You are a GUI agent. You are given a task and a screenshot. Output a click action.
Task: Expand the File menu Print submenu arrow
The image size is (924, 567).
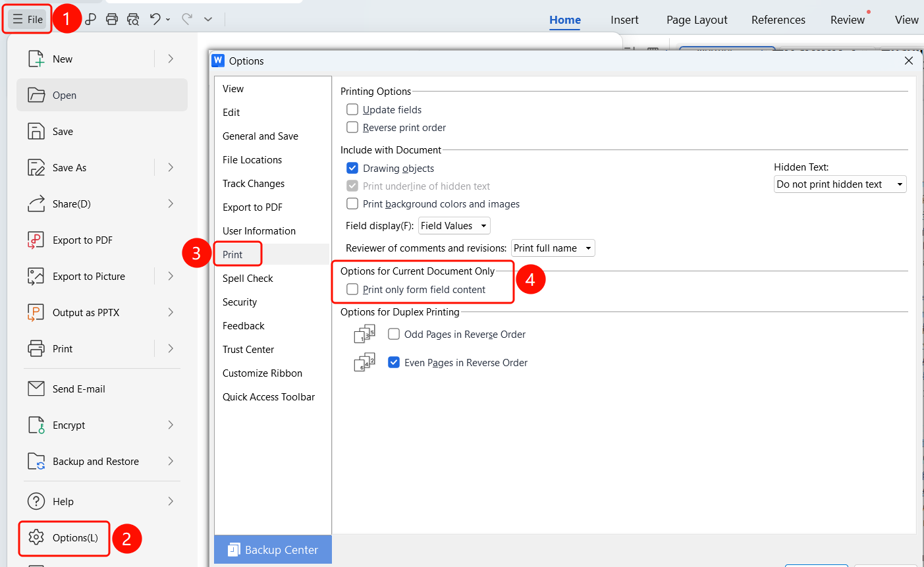click(171, 348)
